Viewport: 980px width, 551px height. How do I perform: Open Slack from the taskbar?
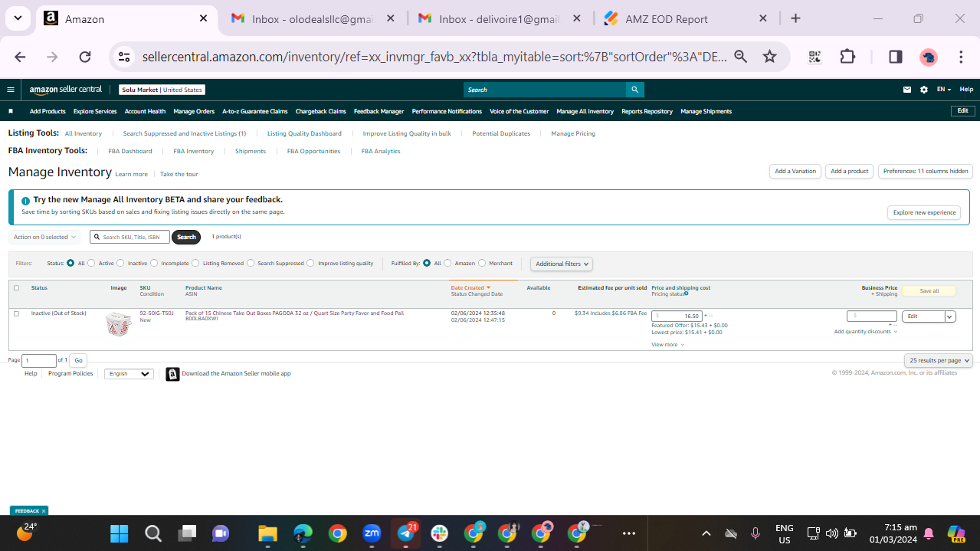point(440,533)
